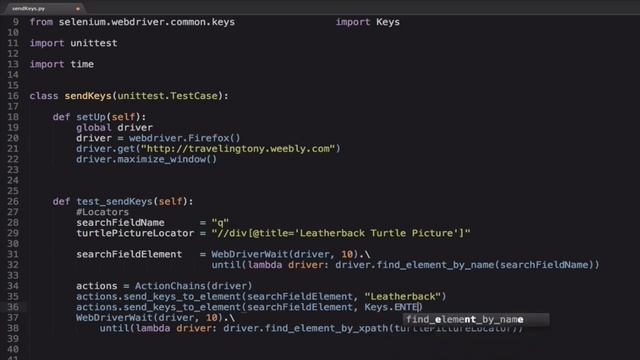Image resolution: width=640 pixels, height=360 pixels.
Task: Click 'find_element_by_name' call on line 32
Action: coord(435,265)
